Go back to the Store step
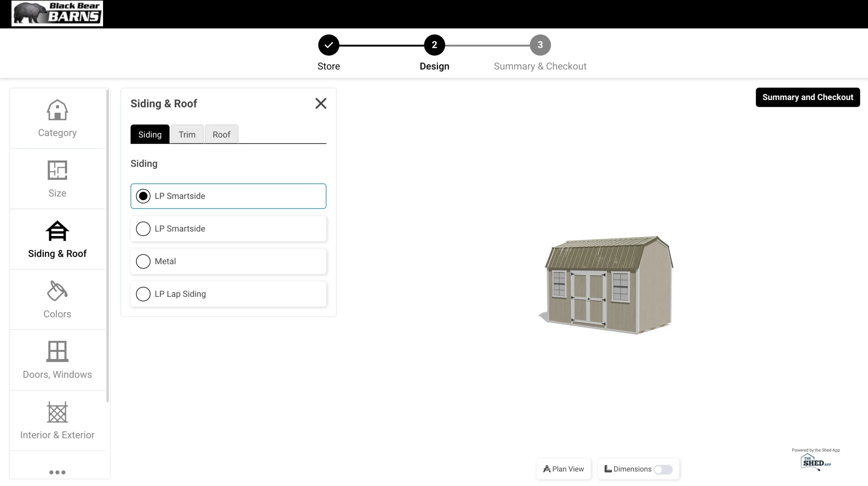The width and height of the screenshot is (868, 486). pos(329,45)
